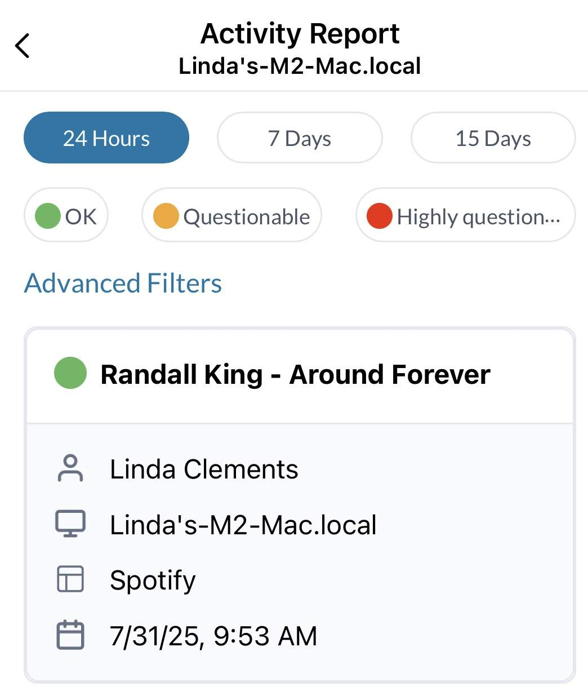Click the Spotify application label

click(x=153, y=581)
